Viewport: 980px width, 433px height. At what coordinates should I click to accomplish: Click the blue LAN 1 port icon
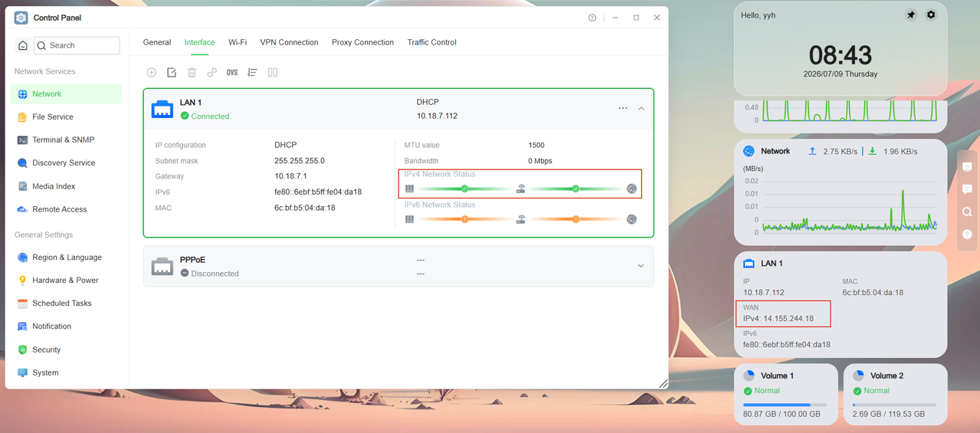coord(162,109)
